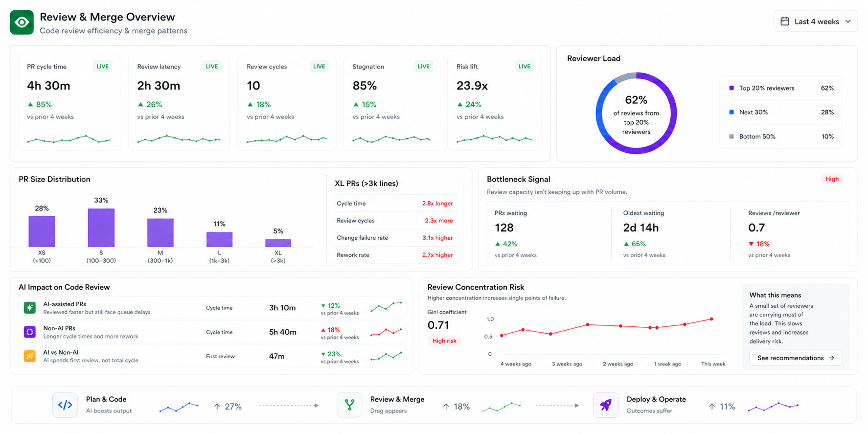Click the '2d 14h' Oldest waiting value

click(641, 228)
